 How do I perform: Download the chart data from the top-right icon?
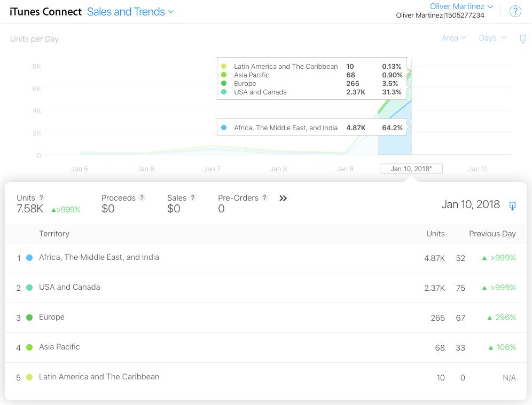point(523,38)
